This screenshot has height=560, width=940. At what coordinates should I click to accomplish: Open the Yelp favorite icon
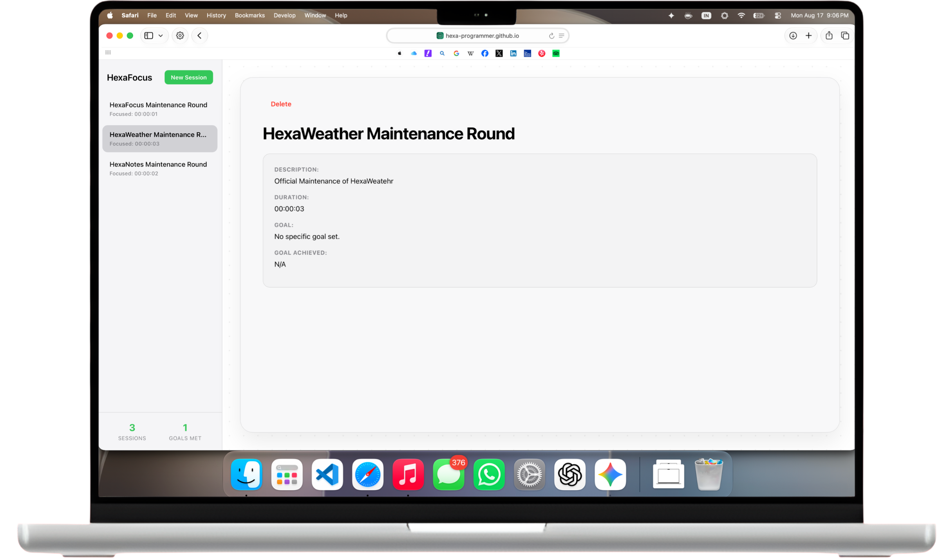tap(542, 53)
